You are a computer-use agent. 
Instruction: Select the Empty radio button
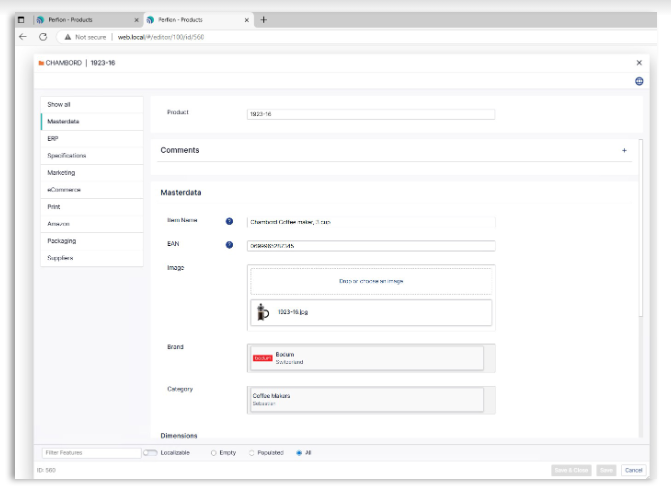214,453
